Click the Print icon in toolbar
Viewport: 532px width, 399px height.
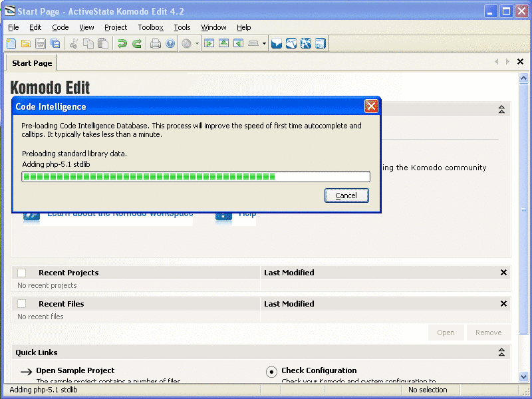(x=156, y=44)
